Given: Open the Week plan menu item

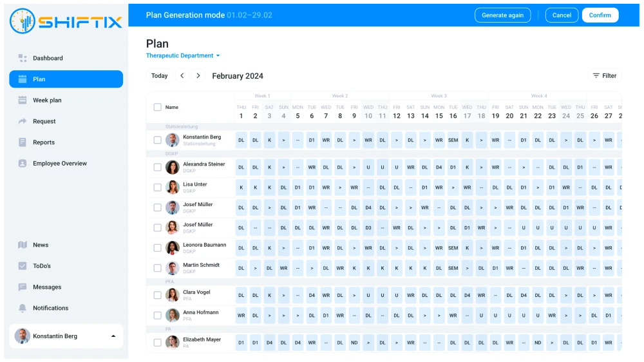Looking at the screenshot, I should tap(66, 100).
